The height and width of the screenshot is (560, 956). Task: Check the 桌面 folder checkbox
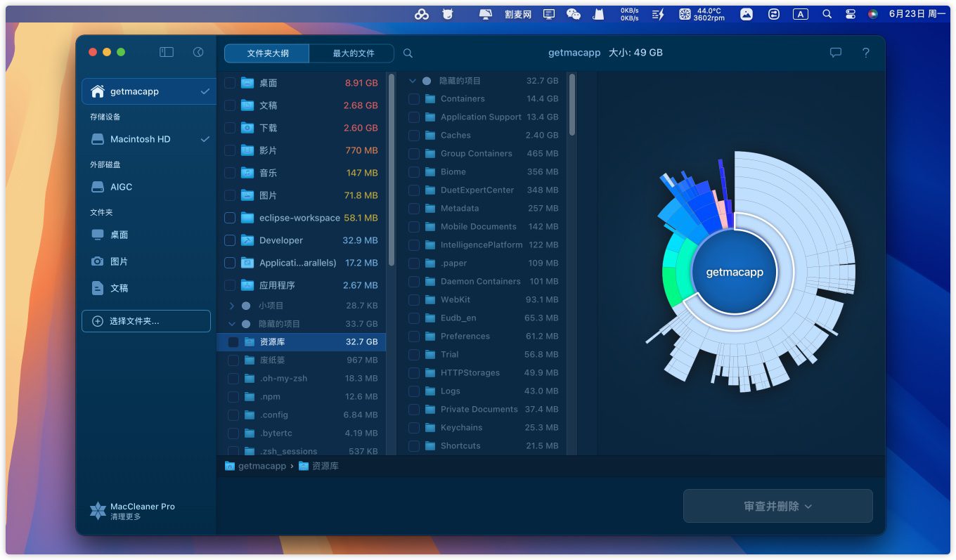tap(230, 83)
